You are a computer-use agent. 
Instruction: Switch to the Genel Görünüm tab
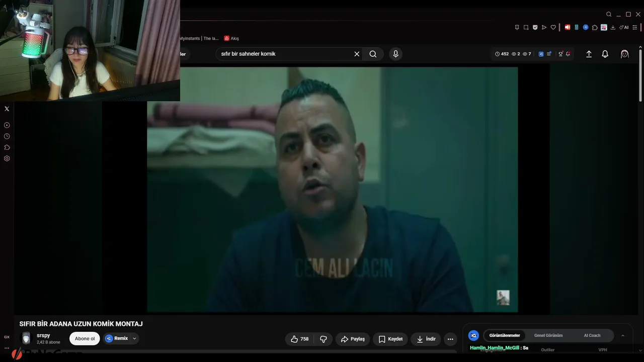click(x=548, y=335)
